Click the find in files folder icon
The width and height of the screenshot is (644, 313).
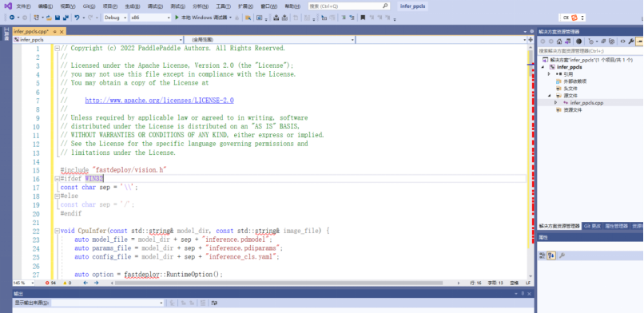point(248,18)
